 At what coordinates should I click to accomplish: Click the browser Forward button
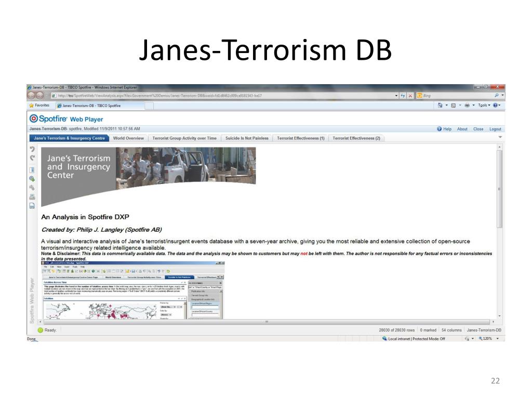(39, 96)
